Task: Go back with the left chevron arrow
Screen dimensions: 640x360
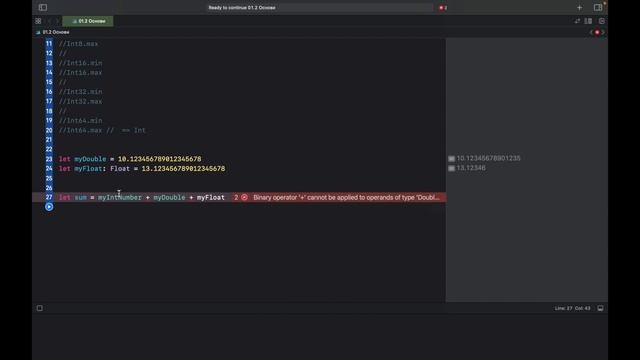Action: (49, 21)
